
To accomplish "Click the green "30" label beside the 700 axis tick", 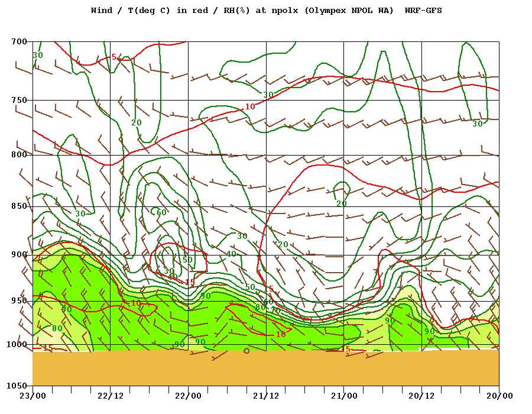I will (x=38, y=55).
